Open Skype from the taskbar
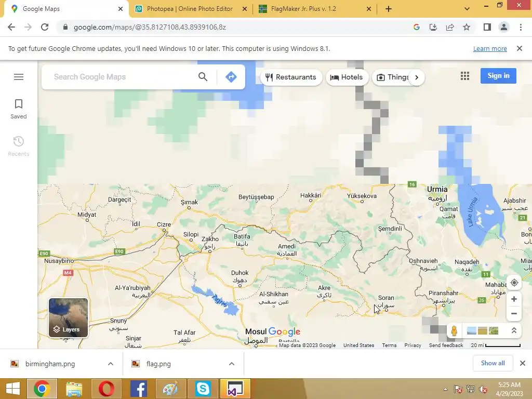 [x=203, y=389]
